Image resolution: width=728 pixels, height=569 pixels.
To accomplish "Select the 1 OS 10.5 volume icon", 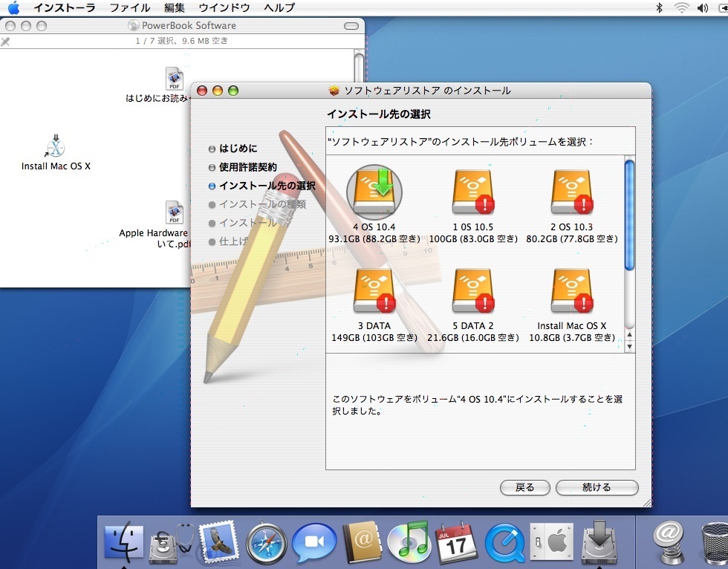I will tap(473, 192).
